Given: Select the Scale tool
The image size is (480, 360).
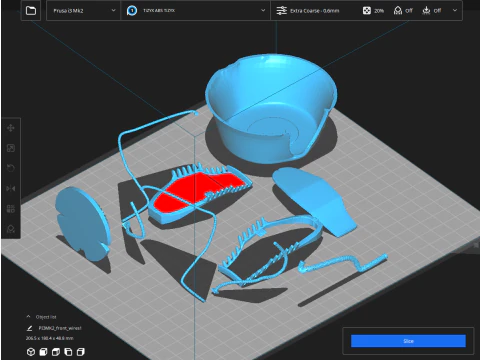Looking at the screenshot, I should [11, 148].
